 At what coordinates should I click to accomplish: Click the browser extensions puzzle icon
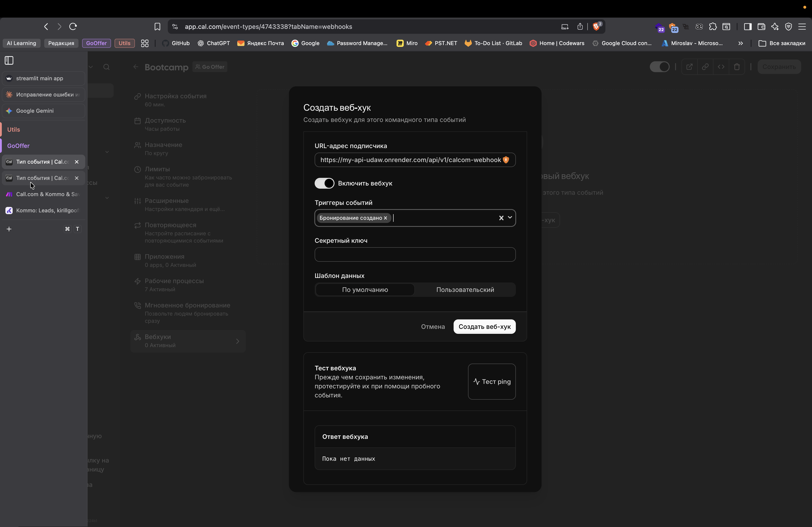tap(713, 27)
